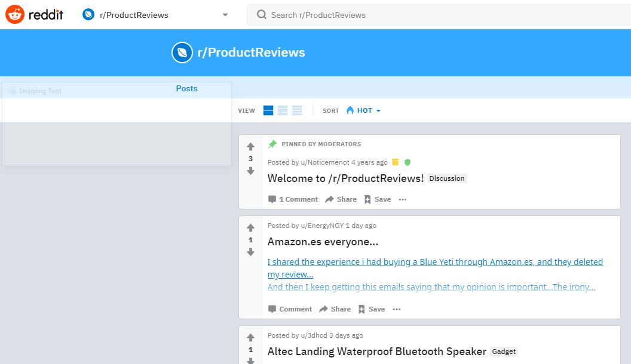Switch to the Posts tab
This screenshot has height=364, width=631.
186,89
